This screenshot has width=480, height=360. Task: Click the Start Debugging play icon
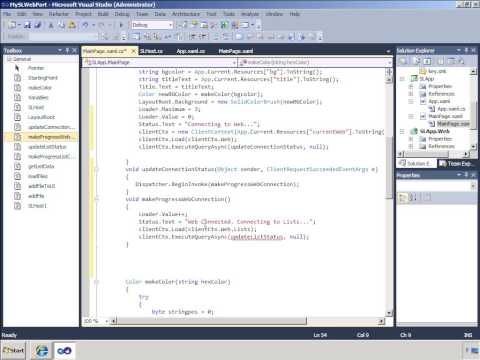pos(121,25)
